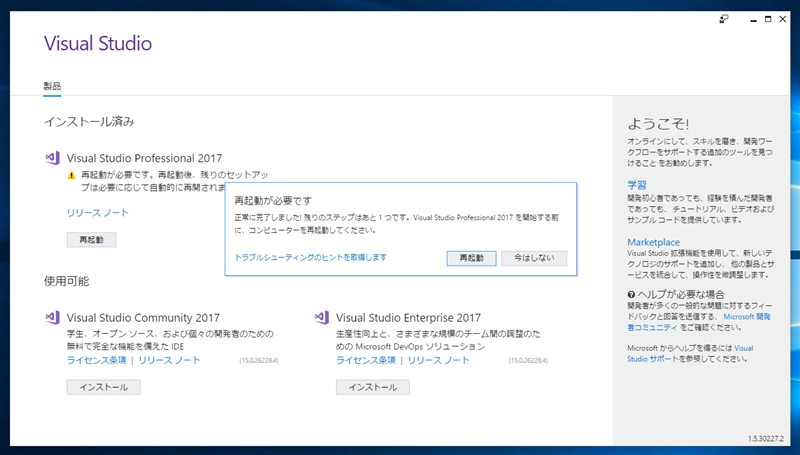Click the Visual Studio title at top

[x=98, y=43]
